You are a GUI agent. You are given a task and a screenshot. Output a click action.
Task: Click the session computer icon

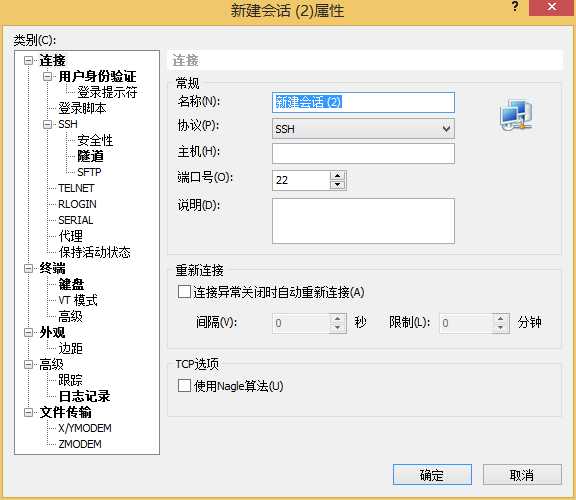517,114
